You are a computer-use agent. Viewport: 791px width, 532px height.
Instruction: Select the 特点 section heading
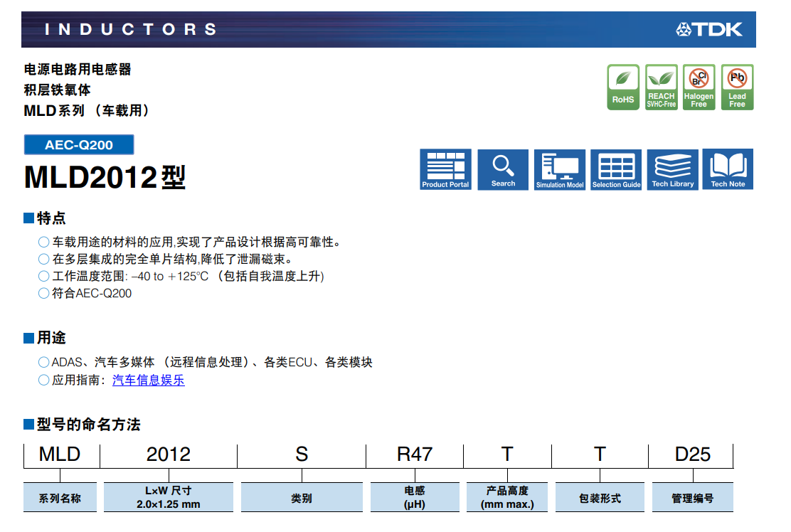51,218
